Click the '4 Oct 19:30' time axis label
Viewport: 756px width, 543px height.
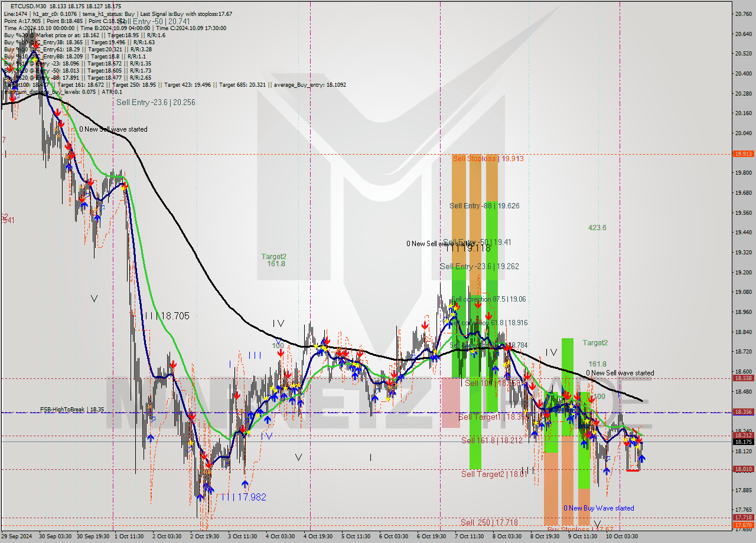[318, 537]
